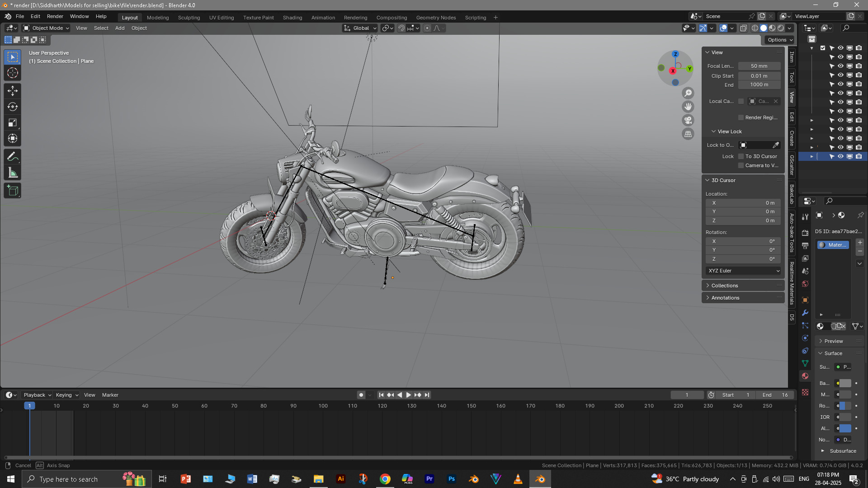Enable Render Region checkbox
This screenshot has height=488, width=868.
[741, 117]
